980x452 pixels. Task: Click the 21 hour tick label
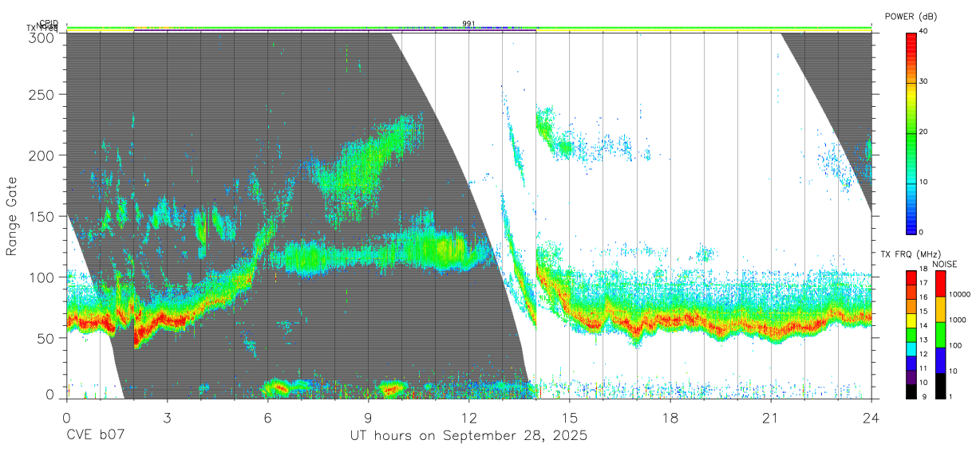(770, 418)
